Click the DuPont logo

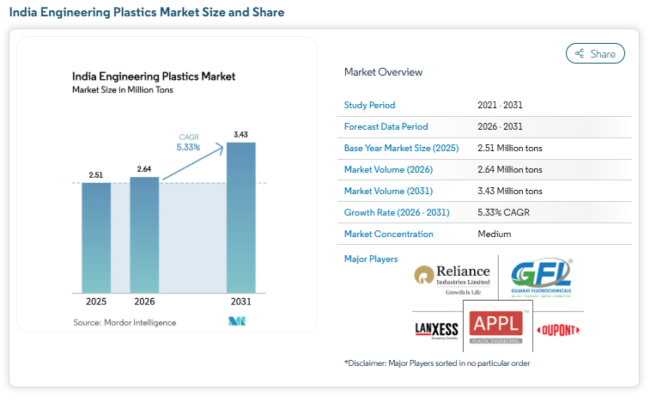tap(558, 330)
